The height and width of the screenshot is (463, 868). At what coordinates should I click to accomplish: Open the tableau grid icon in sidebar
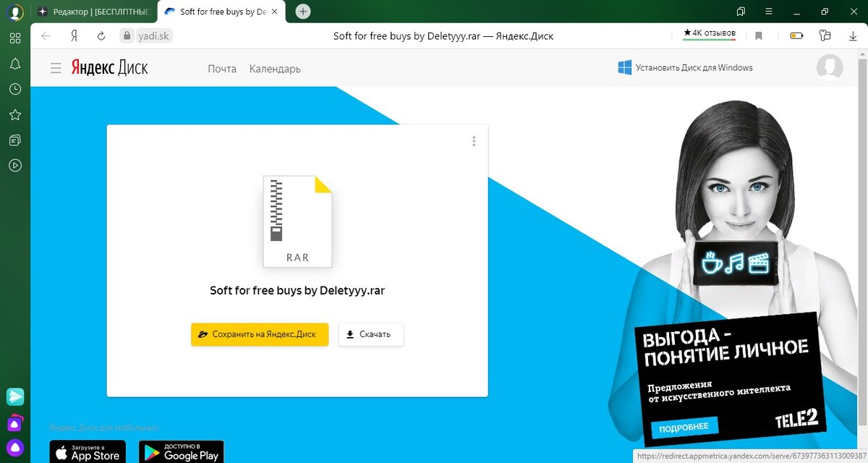pyautogui.click(x=15, y=38)
